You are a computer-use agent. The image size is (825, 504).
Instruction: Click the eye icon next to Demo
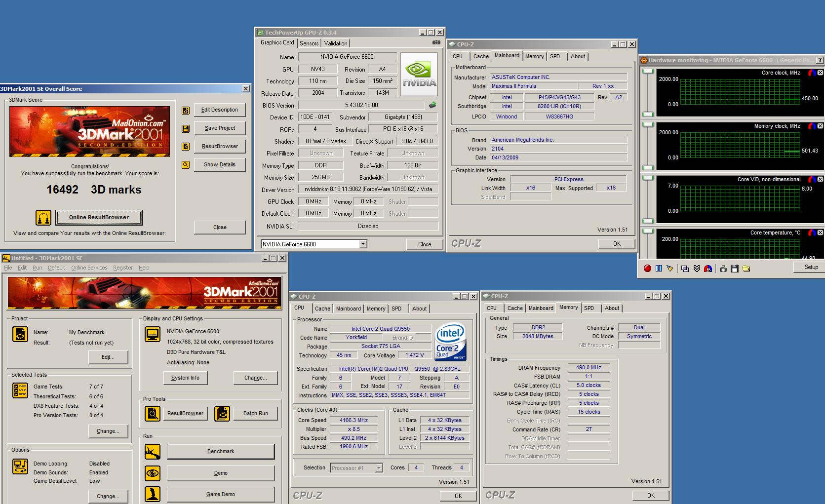point(153,473)
